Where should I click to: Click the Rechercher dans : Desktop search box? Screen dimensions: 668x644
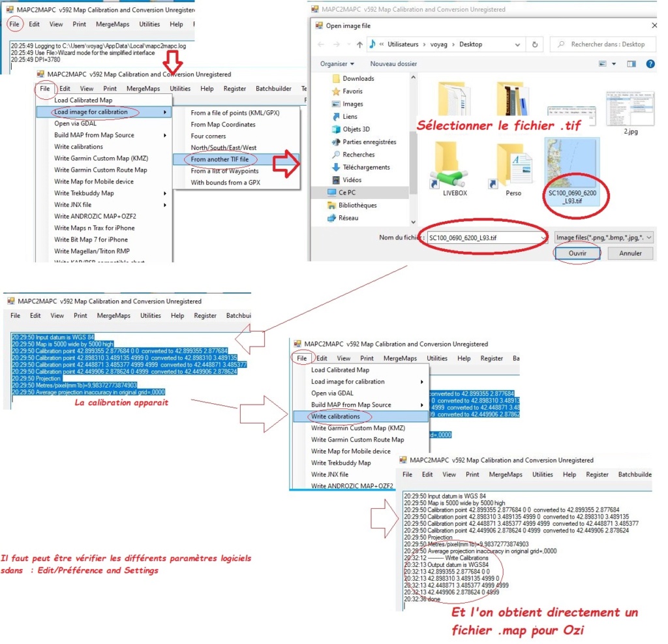click(603, 44)
